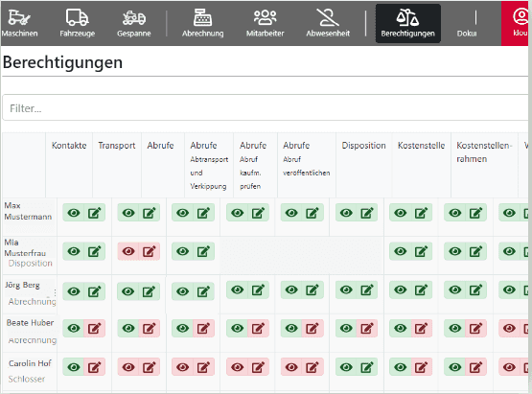The width and height of the screenshot is (532, 394).
Task: Toggle Jörg Berg's first edit pencil icon
Action: [95, 291]
